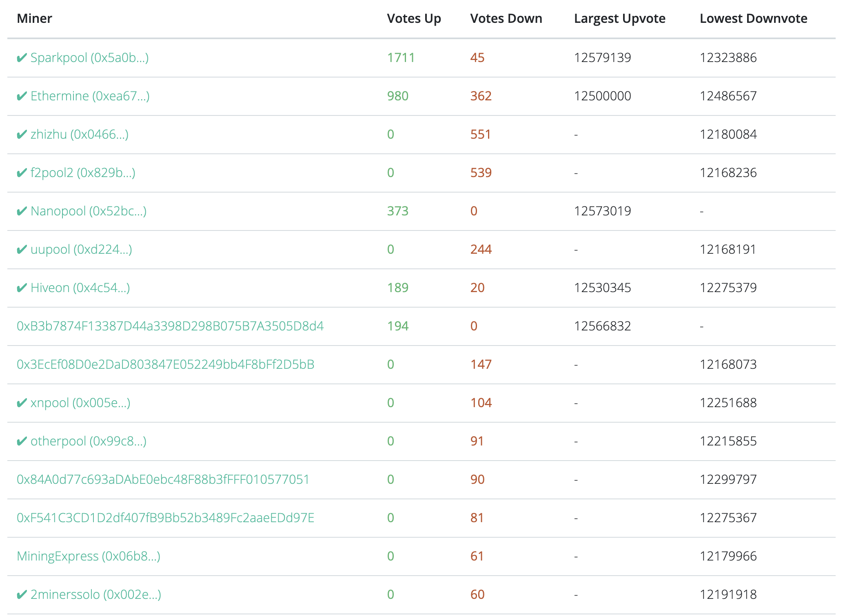Click the verified checkmark next to Sparkpool
This screenshot has width=843, height=616.
[22, 58]
